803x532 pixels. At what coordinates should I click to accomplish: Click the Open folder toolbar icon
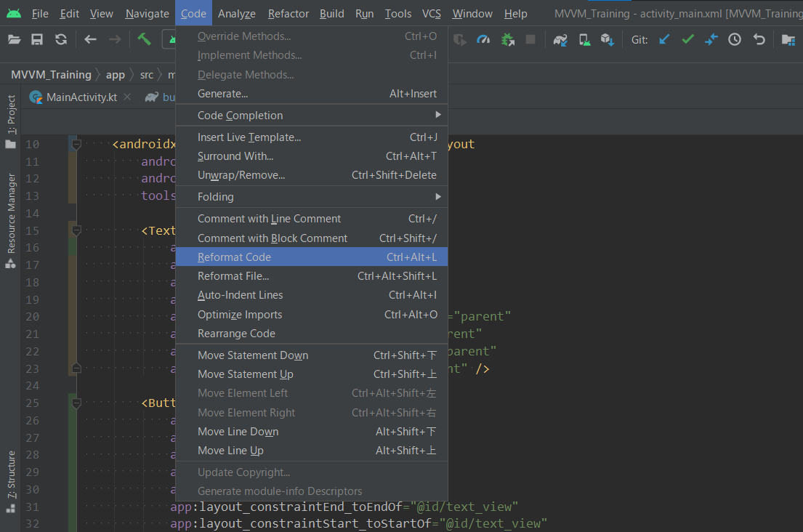click(x=14, y=40)
